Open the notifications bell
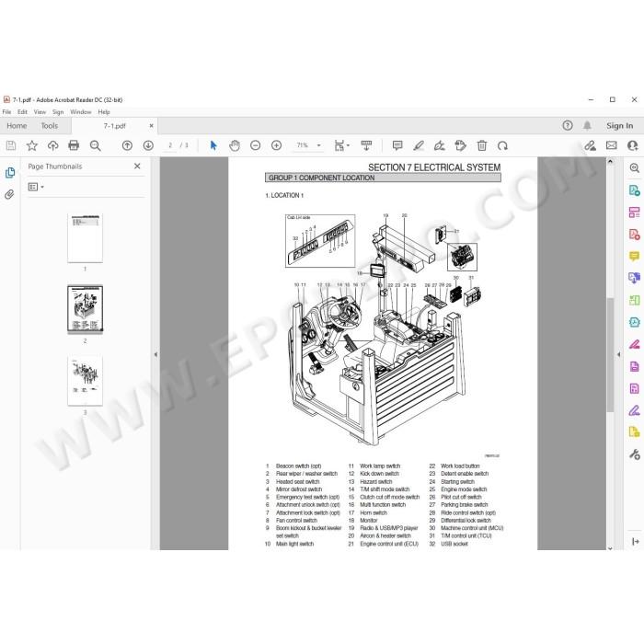This screenshot has height=644, width=644. coord(587,126)
